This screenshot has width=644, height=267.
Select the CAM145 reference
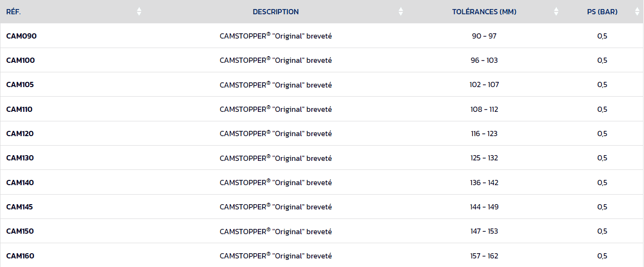pos(20,207)
